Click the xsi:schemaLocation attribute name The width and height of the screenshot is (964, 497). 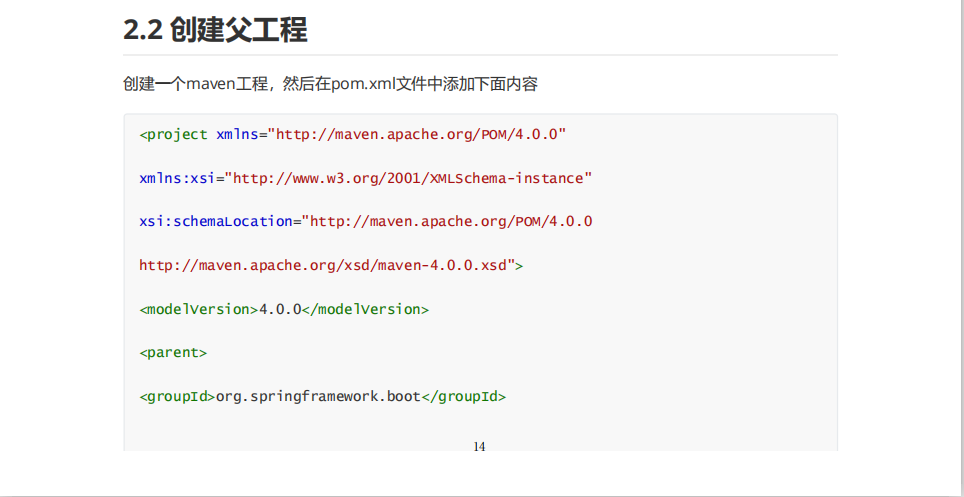[215, 221]
